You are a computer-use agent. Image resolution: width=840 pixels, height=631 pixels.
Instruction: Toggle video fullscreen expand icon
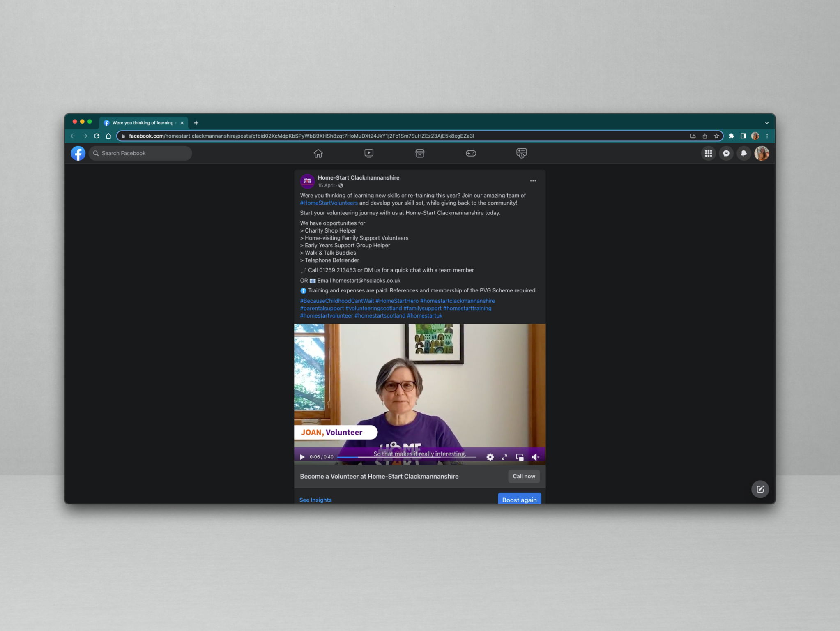point(504,457)
